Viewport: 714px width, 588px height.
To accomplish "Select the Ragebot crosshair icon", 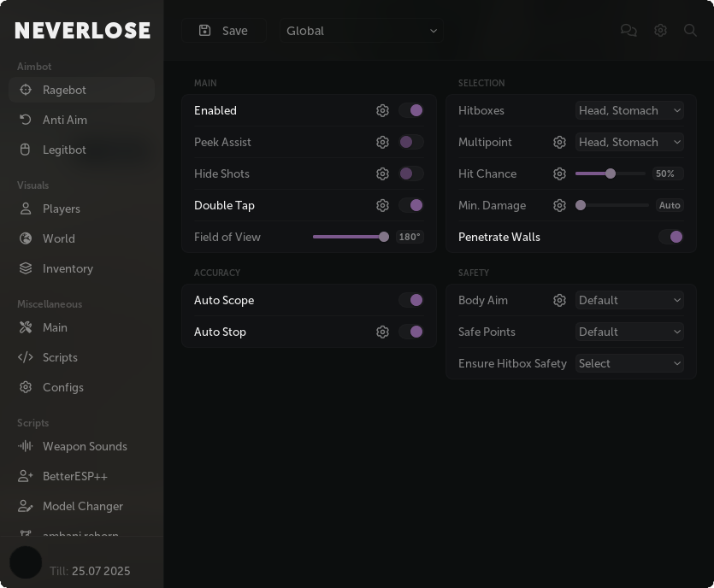I will (26, 90).
